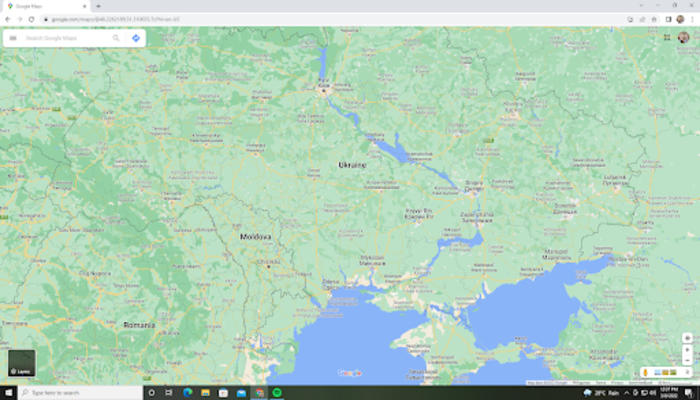The height and width of the screenshot is (400, 700).
Task: Open the Layers thumbnail on the map
Action: click(x=21, y=362)
